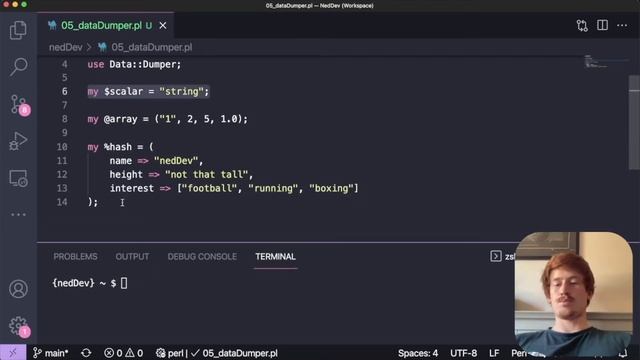Select the 05_dataDumper.pl editor tab
The width and height of the screenshot is (640, 360).
(107, 26)
